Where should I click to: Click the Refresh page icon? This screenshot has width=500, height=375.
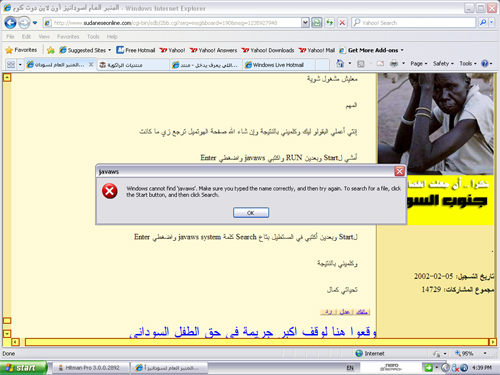[x=329, y=23]
